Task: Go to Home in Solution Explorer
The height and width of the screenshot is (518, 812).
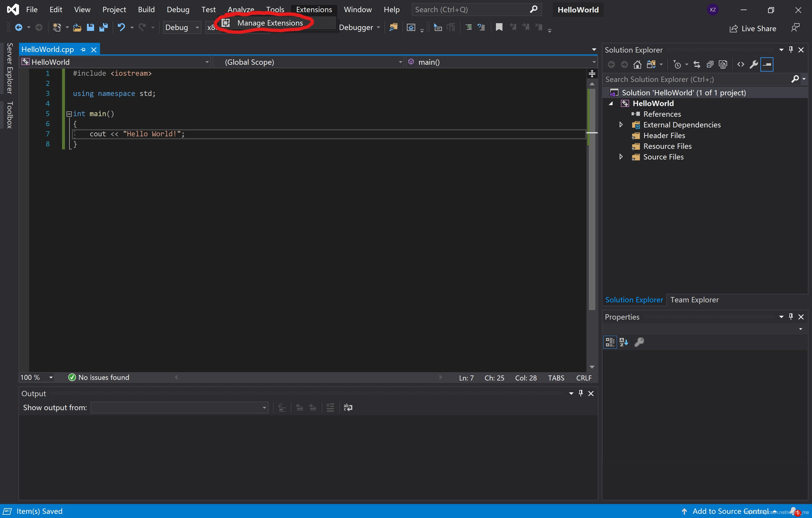Action: click(x=637, y=64)
